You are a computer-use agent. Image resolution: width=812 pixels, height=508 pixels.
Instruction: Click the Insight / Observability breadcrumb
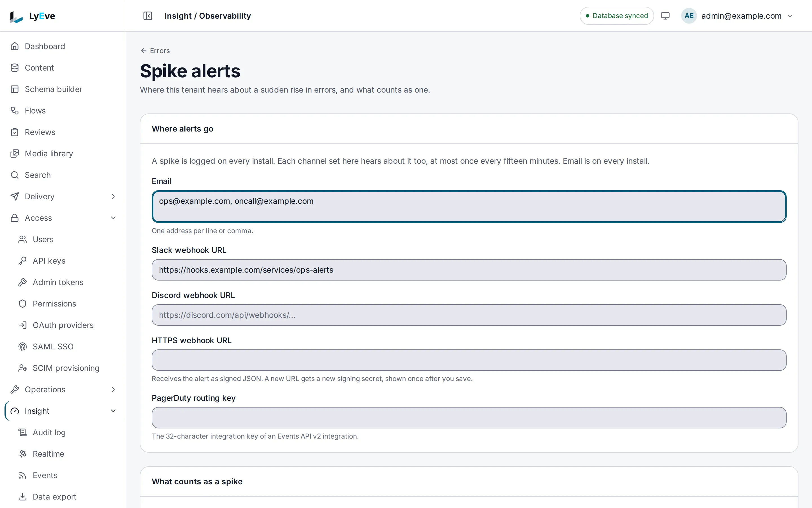[208, 16]
